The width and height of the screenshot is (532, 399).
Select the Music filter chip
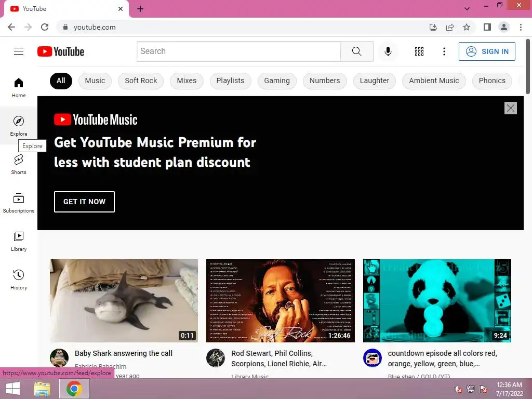(95, 81)
